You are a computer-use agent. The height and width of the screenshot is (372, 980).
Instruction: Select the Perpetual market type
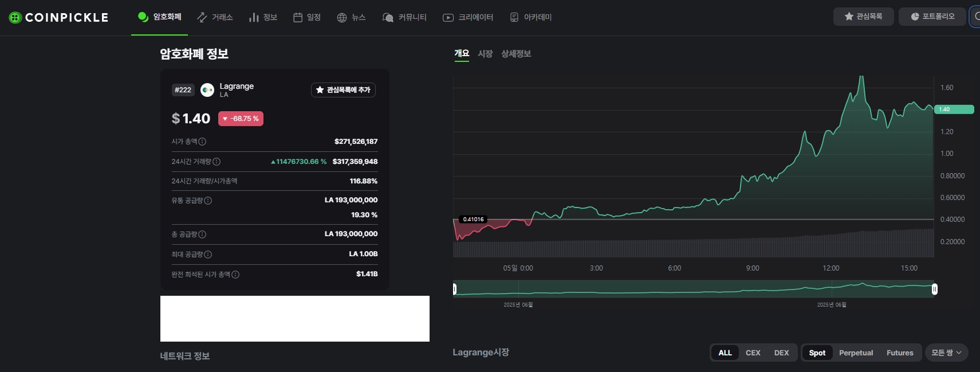point(856,353)
